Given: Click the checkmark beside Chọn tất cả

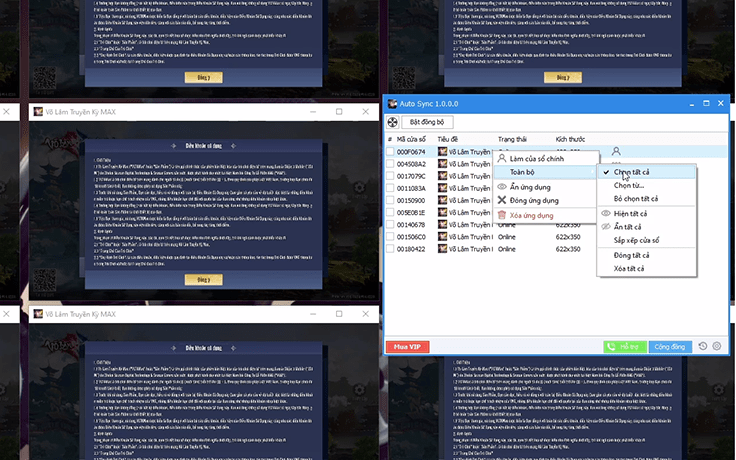Looking at the screenshot, I should click(x=606, y=172).
